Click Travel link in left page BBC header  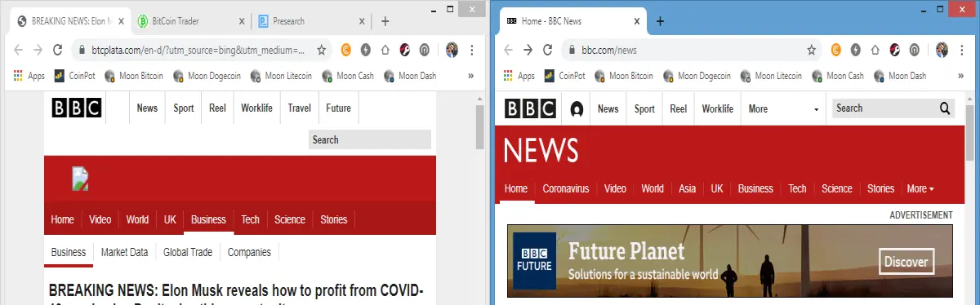pyautogui.click(x=300, y=108)
